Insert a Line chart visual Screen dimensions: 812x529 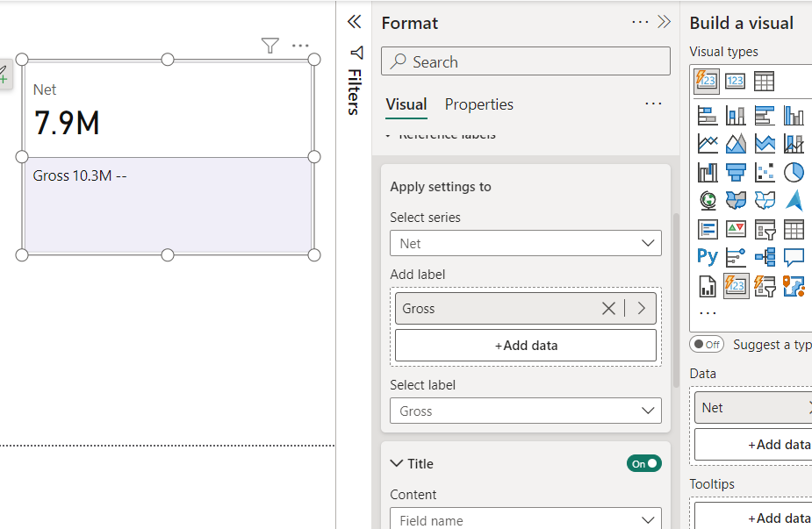coord(708,143)
